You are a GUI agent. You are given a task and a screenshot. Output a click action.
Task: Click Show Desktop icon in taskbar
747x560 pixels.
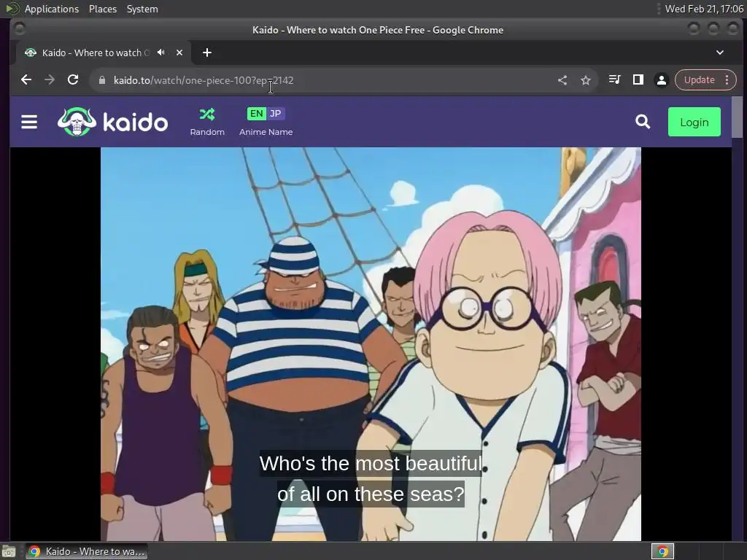pos(9,551)
